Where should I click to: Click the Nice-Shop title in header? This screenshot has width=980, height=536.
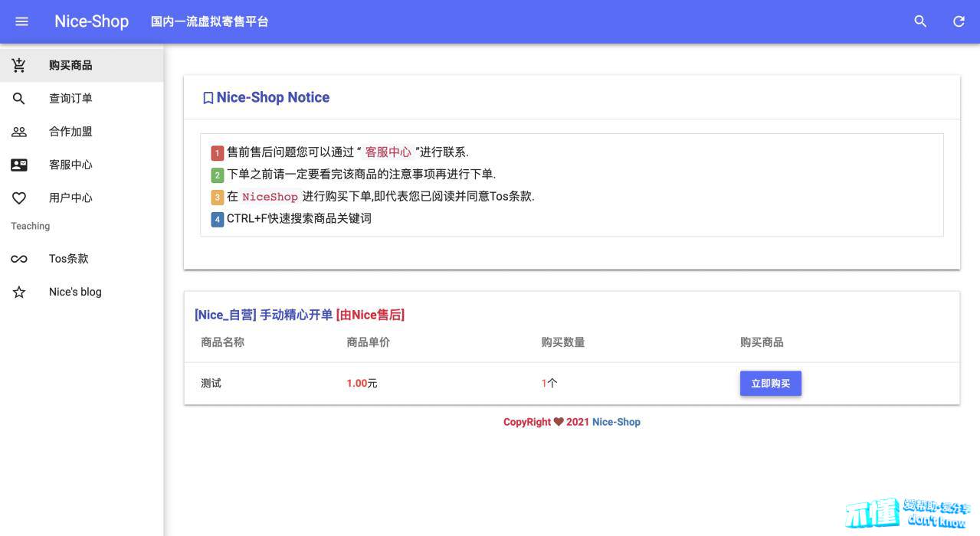pyautogui.click(x=91, y=21)
